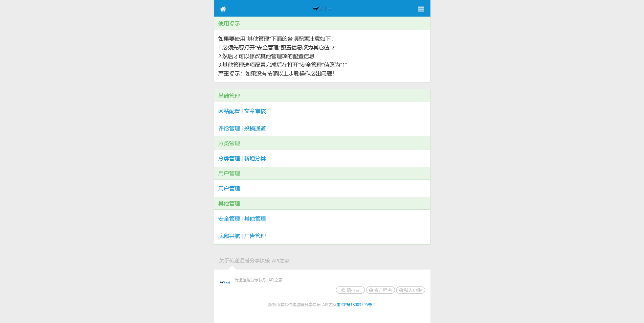
Task: Open the 其他管理 link
Action: point(255,219)
